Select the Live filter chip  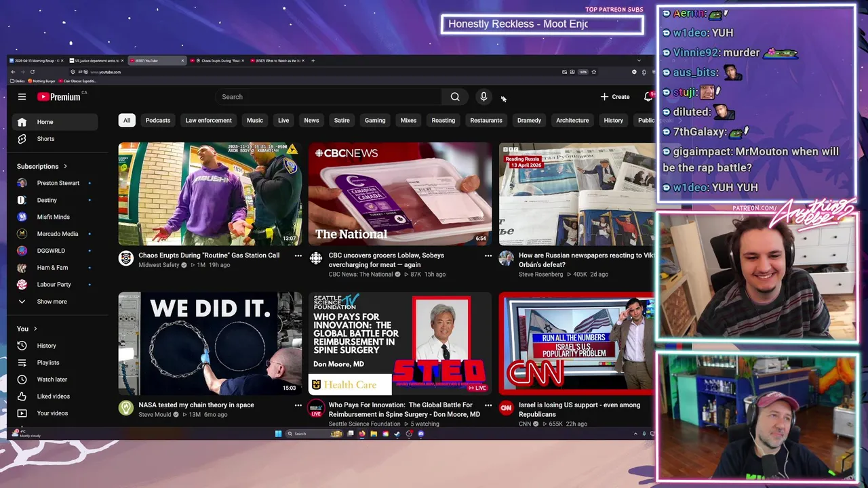pos(283,121)
